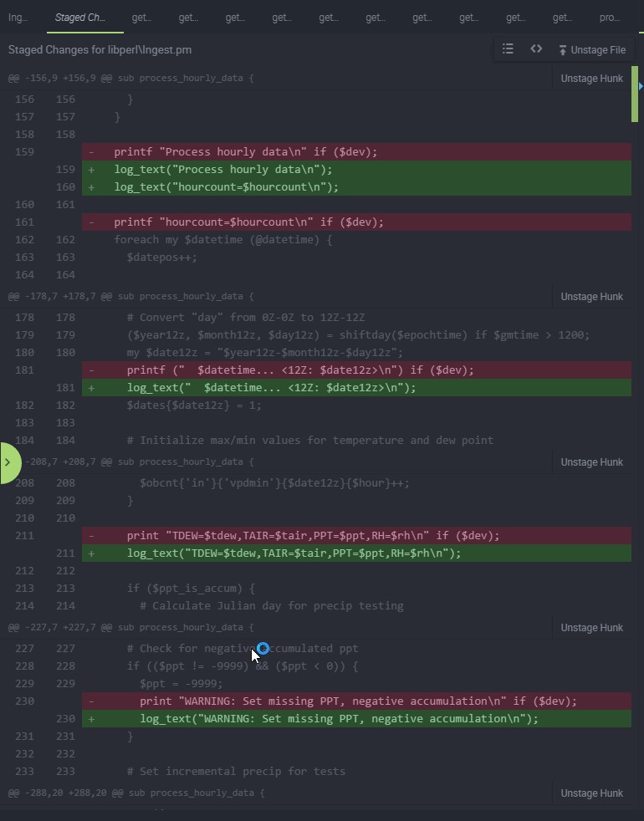Click comment '# Convert "day" from 0Z-0Z to 12Z-12Z'
This screenshot has height=821, width=644.
246,318
